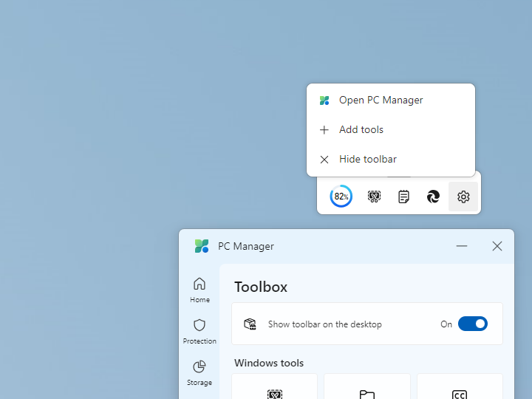This screenshot has height=399, width=532.
Task: Open the CC captions tool card
Action: click(460, 386)
